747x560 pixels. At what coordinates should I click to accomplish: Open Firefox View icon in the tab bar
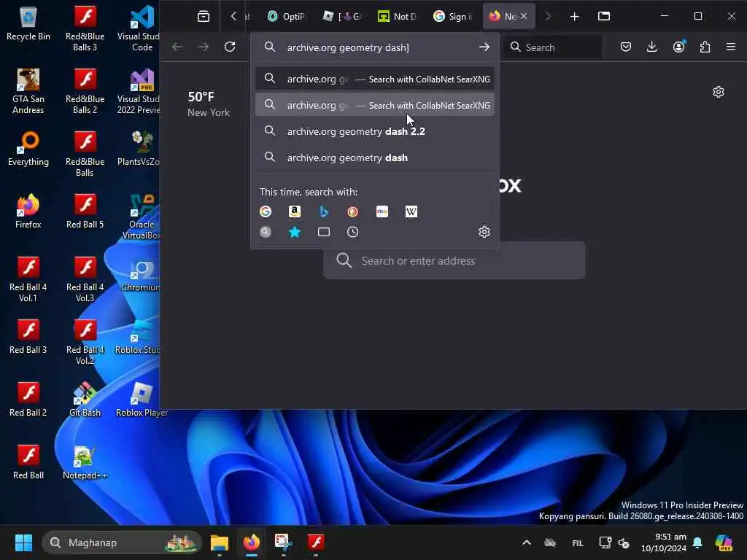click(204, 16)
